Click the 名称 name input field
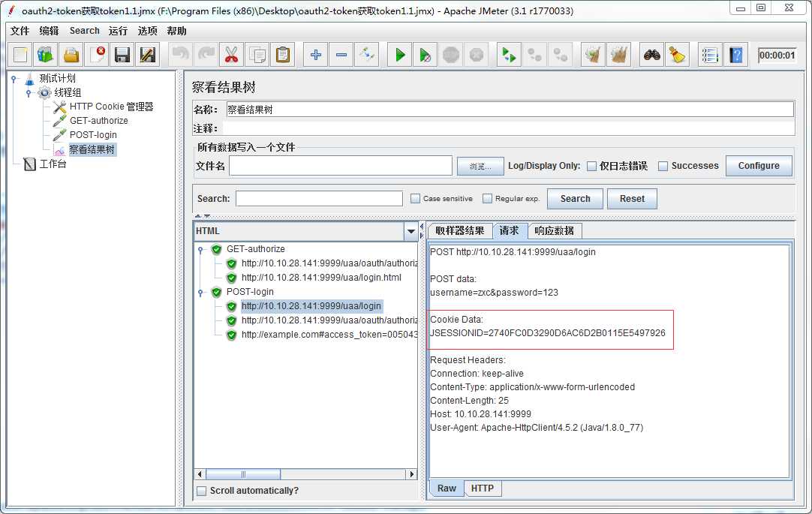Screen dimensions: 812x514 point(510,110)
